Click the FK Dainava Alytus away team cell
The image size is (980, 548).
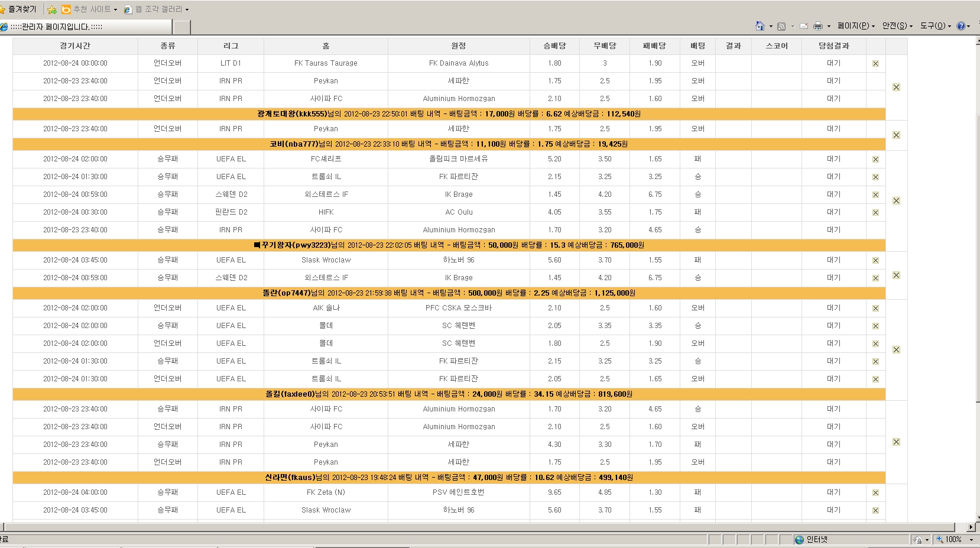coord(459,63)
